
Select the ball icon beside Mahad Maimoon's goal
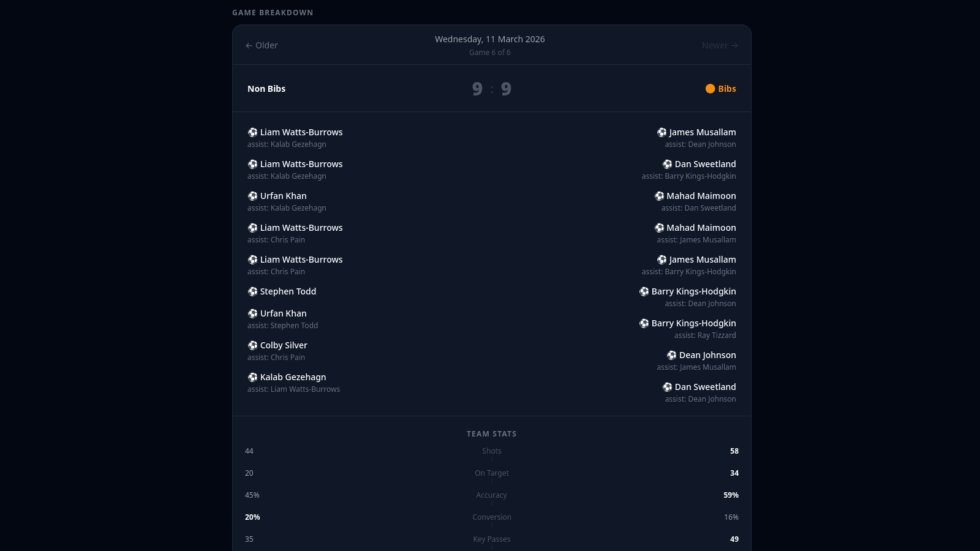[x=660, y=196]
